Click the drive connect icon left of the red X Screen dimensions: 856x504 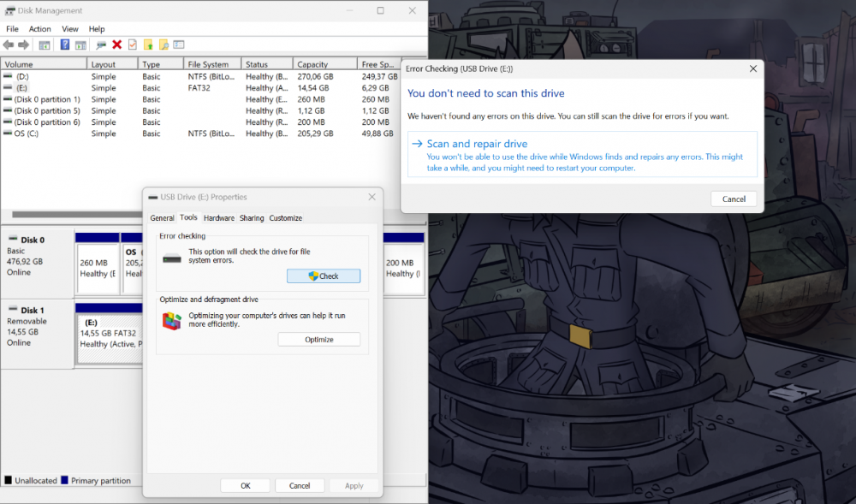101,44
